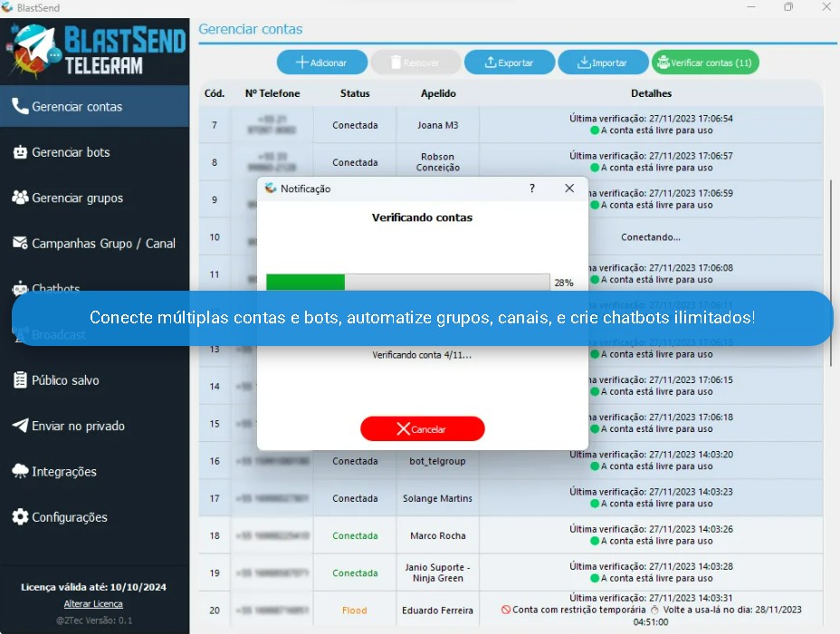Click the Importar button

[601, 62]
